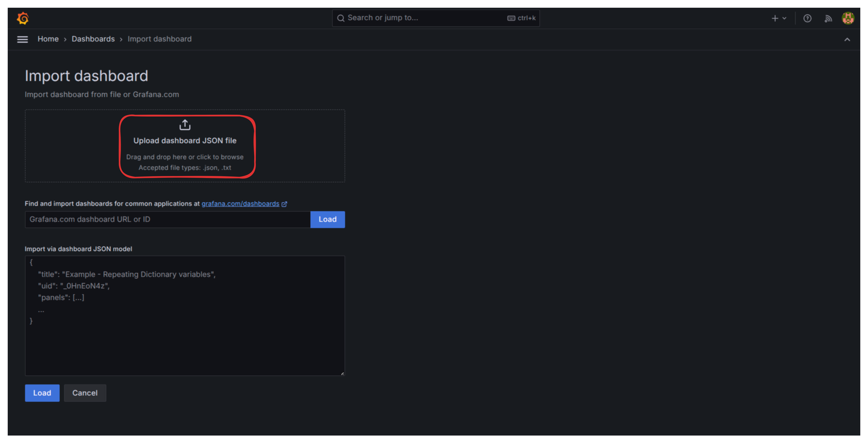Viewport: 868px width, 443px height.
Task: Click the upload arrow icon
Action: pyautogui.click(x=185, y=125)
